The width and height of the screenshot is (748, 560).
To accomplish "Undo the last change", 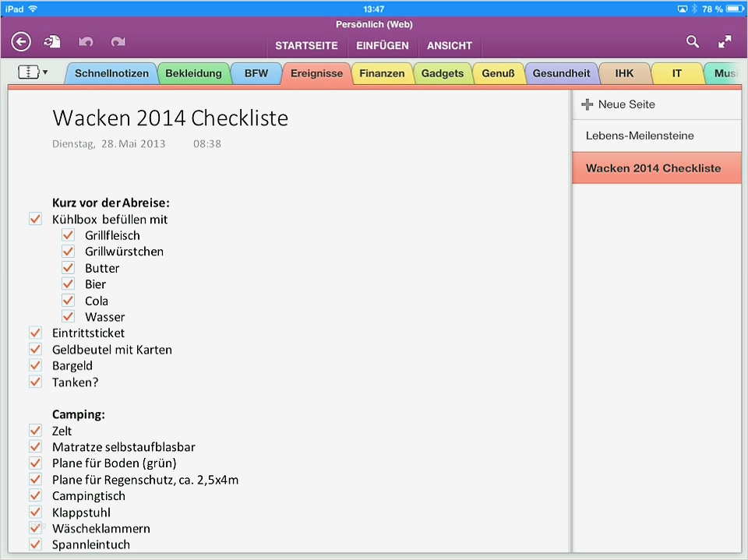I will (86, 41).
